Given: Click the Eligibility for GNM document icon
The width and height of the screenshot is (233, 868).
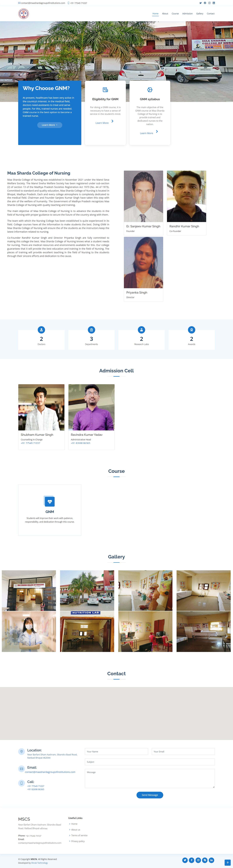Looking at the screenshot, I should tap(105, 90).
